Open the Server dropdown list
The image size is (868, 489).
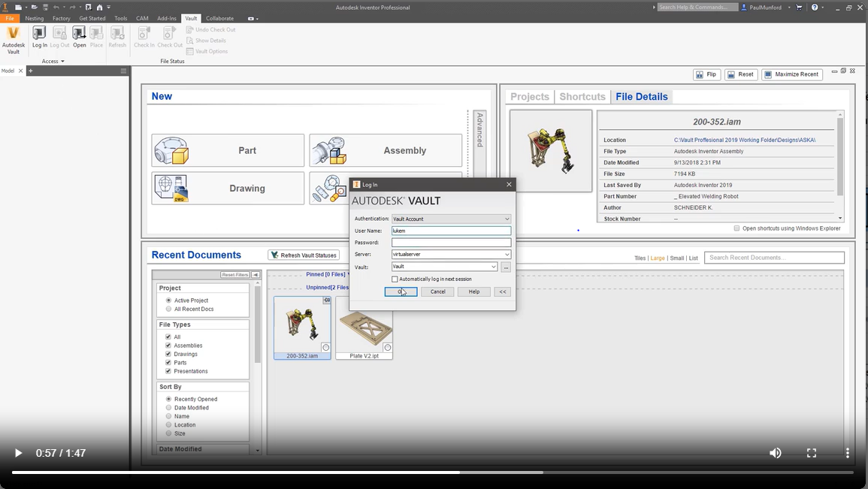pos(507,255)
